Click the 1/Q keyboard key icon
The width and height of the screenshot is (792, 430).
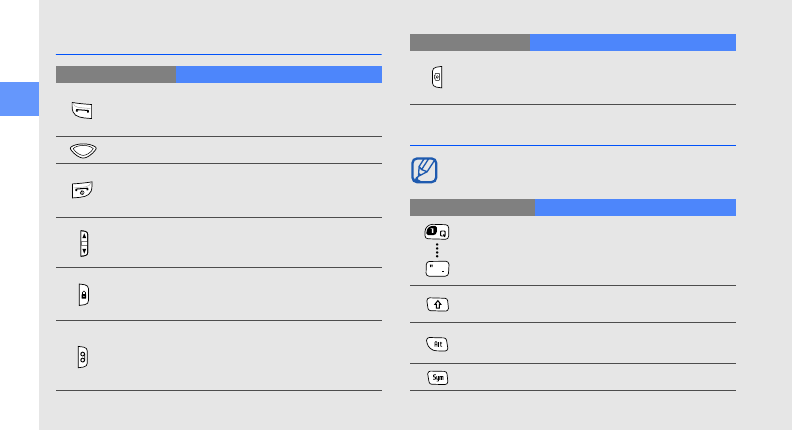[437, 232]
